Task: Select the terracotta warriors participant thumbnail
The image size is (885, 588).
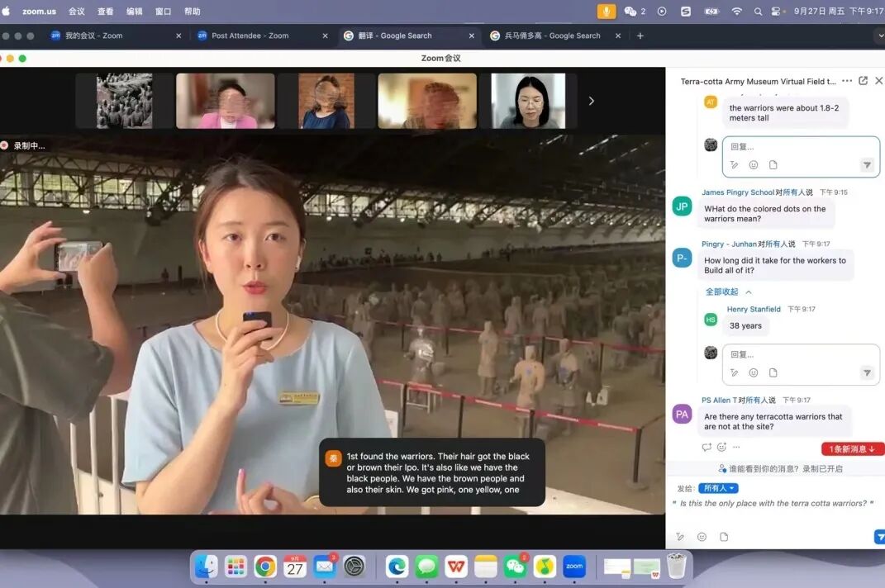Action: click(x=124, y=101)
